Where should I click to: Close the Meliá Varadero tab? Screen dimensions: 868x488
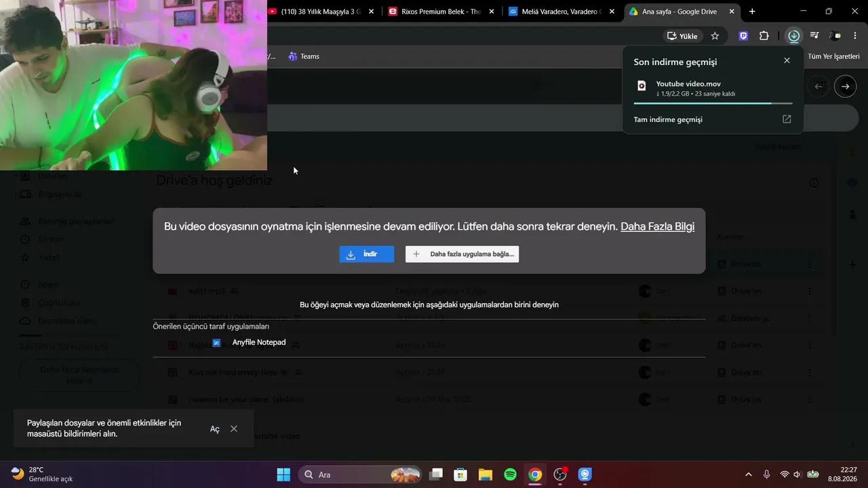click(x=612, y=12)
